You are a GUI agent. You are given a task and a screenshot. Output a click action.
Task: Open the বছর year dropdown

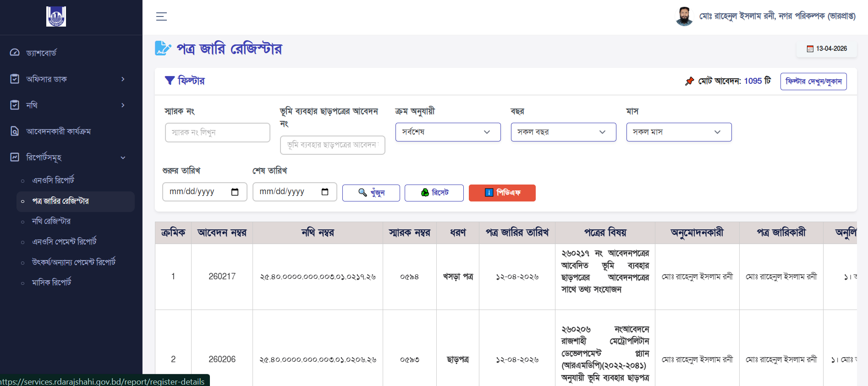point(563,132)
